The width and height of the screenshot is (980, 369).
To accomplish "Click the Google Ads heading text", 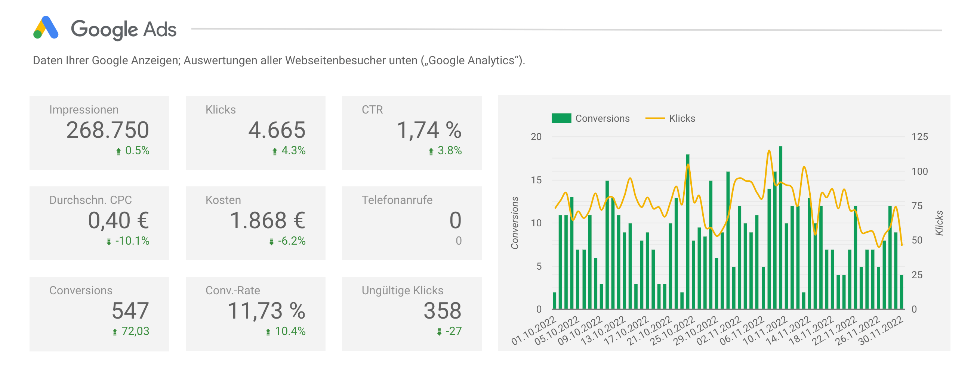I will coord(124,29).
